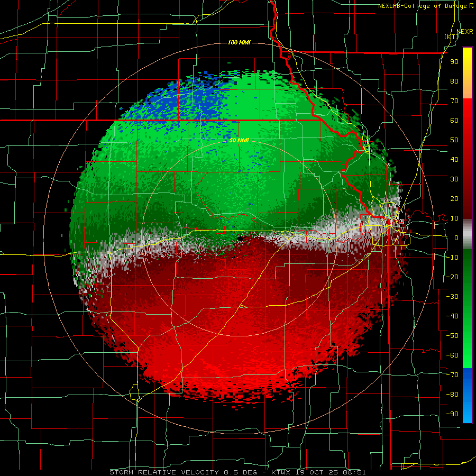Click the 'NEXLAB-College of DuPage' credit text
The width and height of the screenshot is (476, 476).
423,6
